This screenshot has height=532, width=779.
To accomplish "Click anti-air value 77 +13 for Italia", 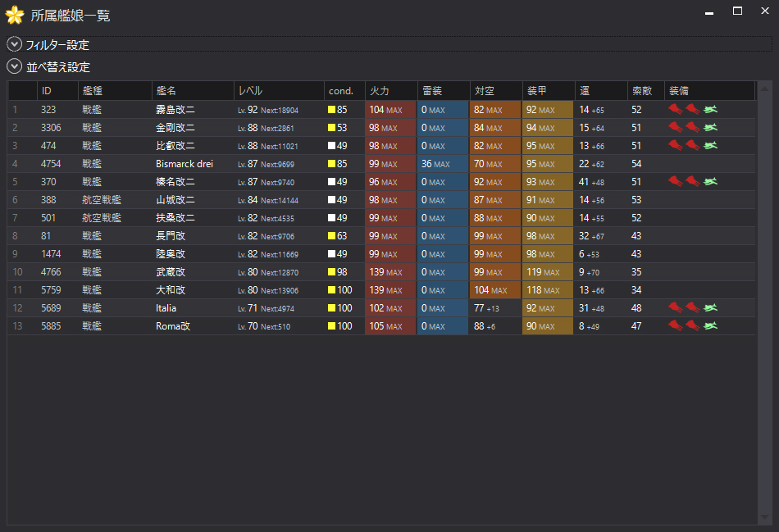I will click(x=486, y=308).
